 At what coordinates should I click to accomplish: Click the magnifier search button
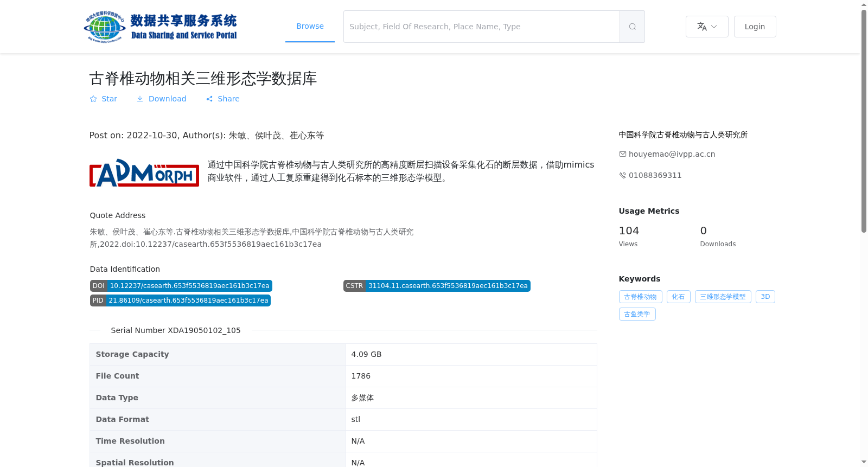pyautogui.click(x=632, y=27)
